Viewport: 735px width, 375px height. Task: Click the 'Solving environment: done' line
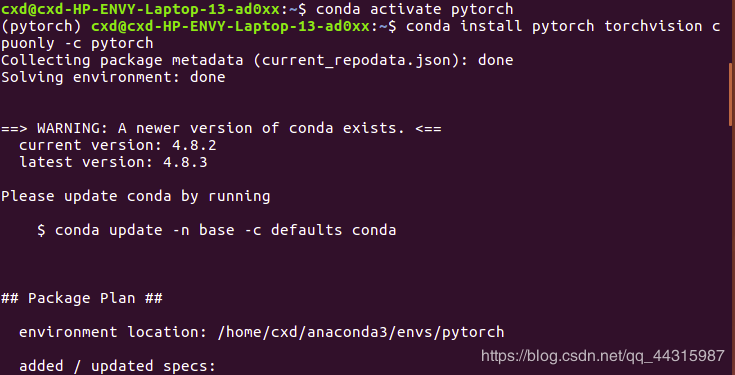pyautogui.click(x=113, y=77)
